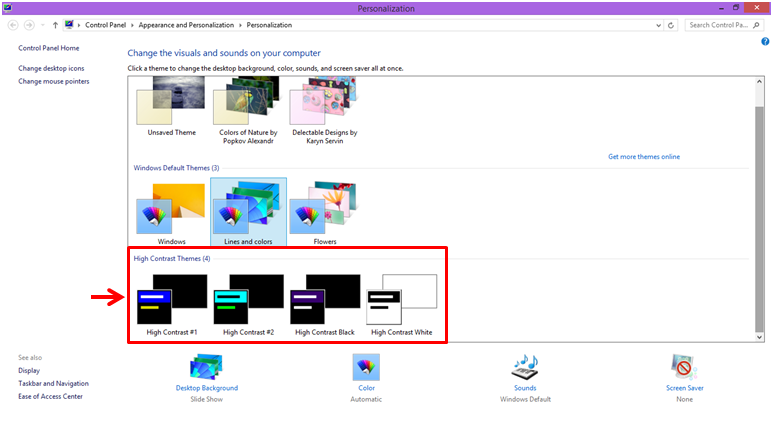Open Ease of Access Center link
Image resolution: width=772 pixels, height=421 pixels.
[50, 396]
